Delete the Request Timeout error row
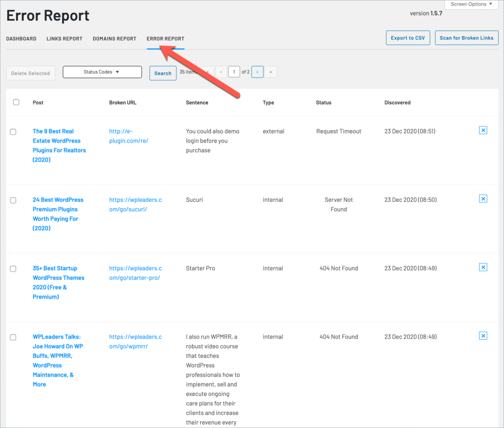Viewport: 504px width, 428px height. (x=483, y=130)
